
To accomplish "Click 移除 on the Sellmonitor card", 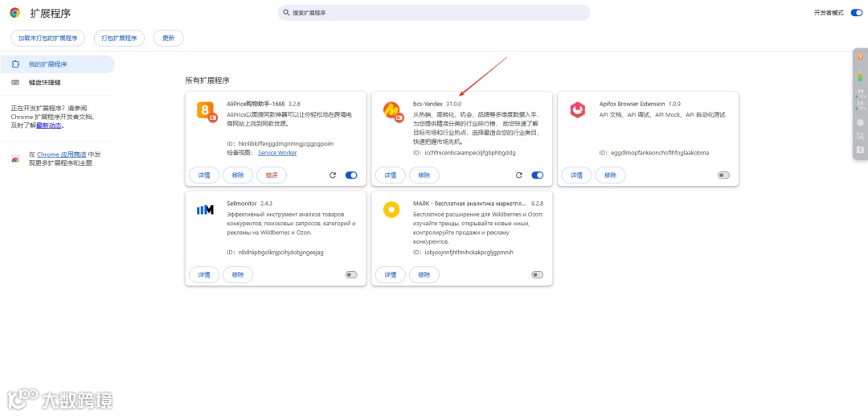I will [x=238, y=274].
